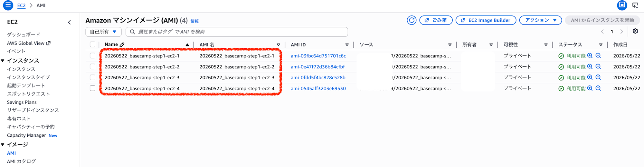The width and height of the screenshot is (644, 167).
Task: Zoom-out filter icon for ec2-1 status
Action: point(598,55)
